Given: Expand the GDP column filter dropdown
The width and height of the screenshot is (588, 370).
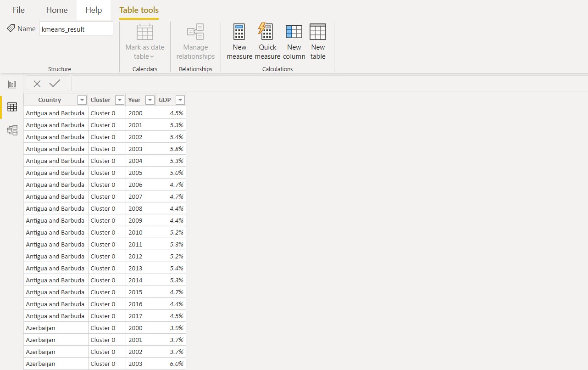Looking at the screenshot, I should click(180, 100).
